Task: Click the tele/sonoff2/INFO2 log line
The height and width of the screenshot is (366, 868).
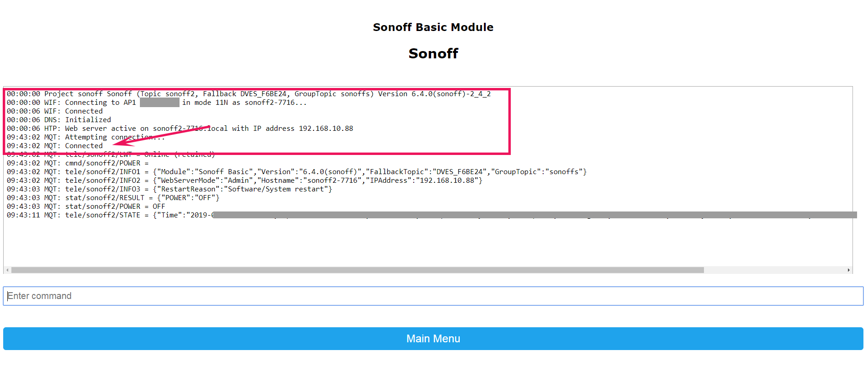Action: click(244, 180)
